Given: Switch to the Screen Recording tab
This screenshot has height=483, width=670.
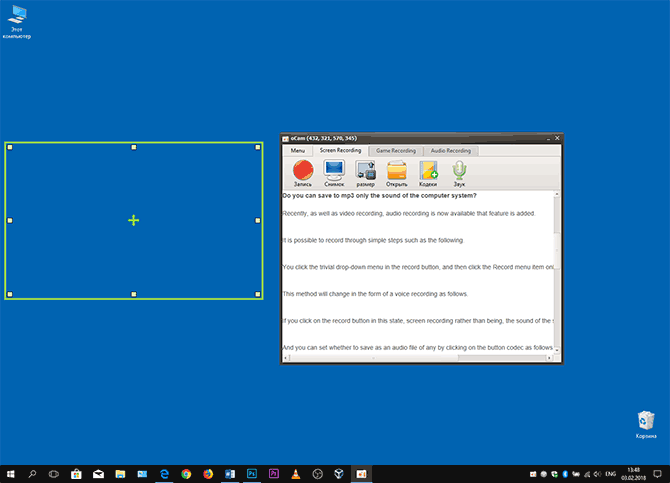Looking at the screenshot, I should [340, 150].
